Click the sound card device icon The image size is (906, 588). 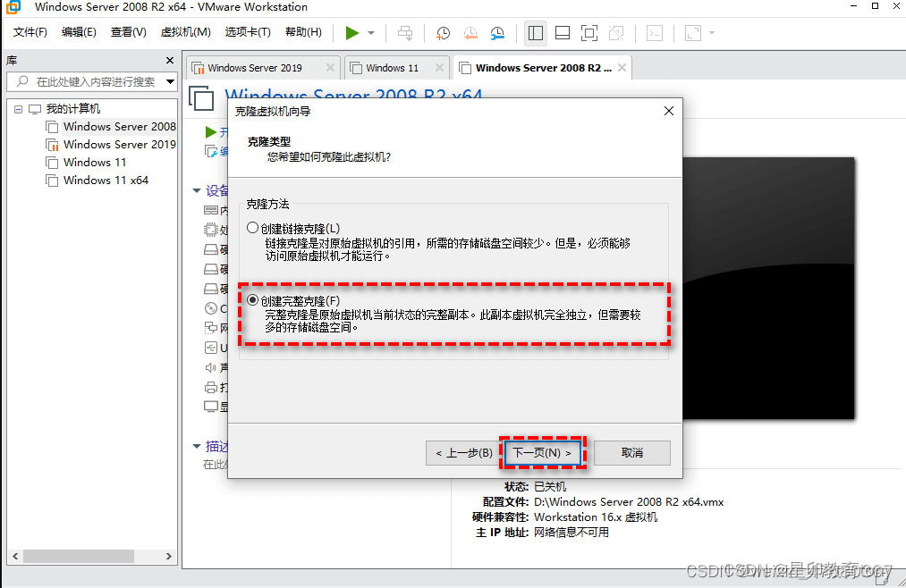(211, 367)
